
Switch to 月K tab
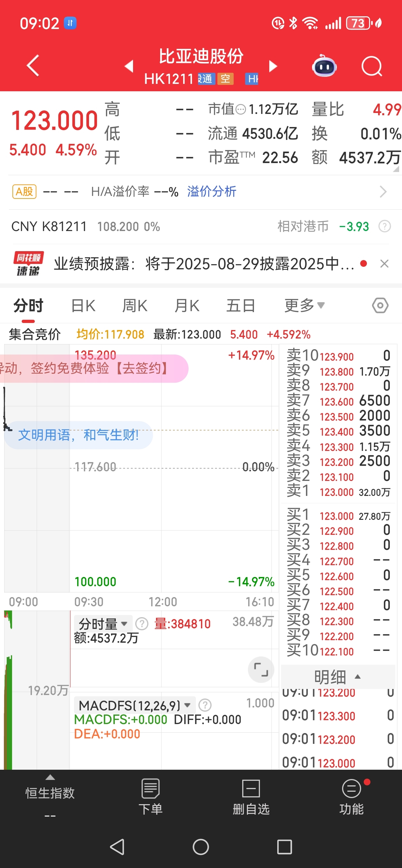tap(187, 306)
